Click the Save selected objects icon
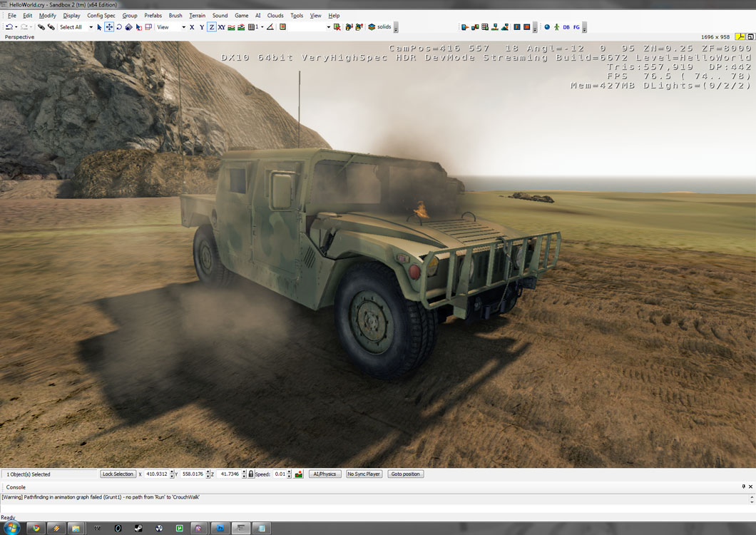 [349, 27]
